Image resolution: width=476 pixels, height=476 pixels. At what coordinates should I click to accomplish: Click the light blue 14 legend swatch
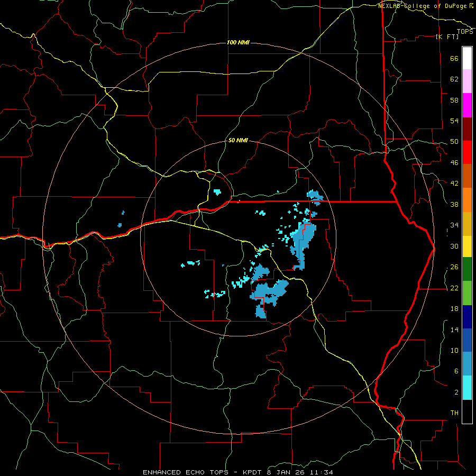click(x=467, y=364)
